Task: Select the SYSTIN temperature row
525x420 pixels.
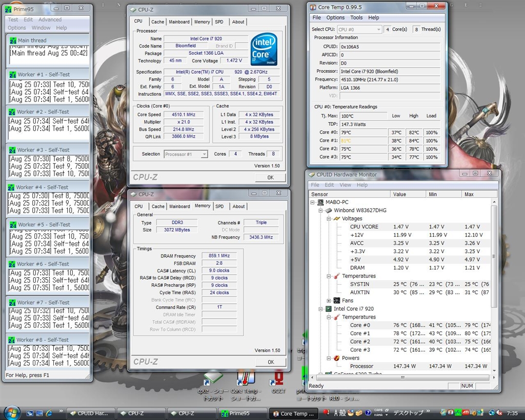Action: tap(419, 284)
